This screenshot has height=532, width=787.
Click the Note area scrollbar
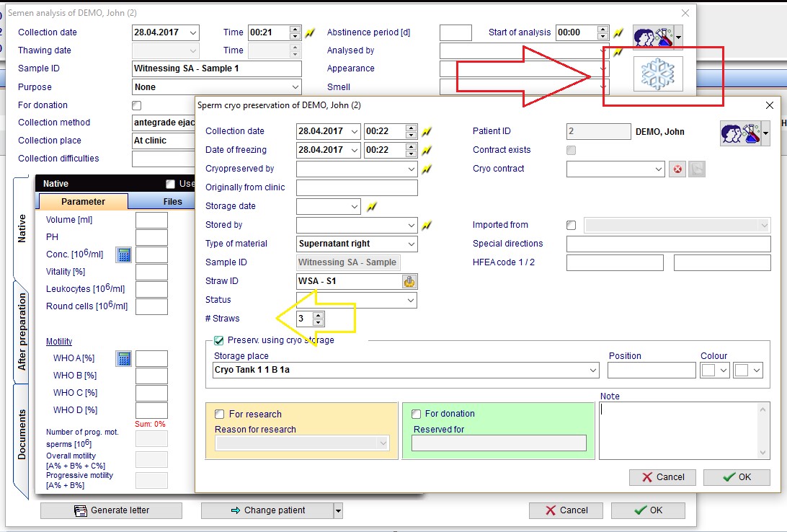pos(763,430)
